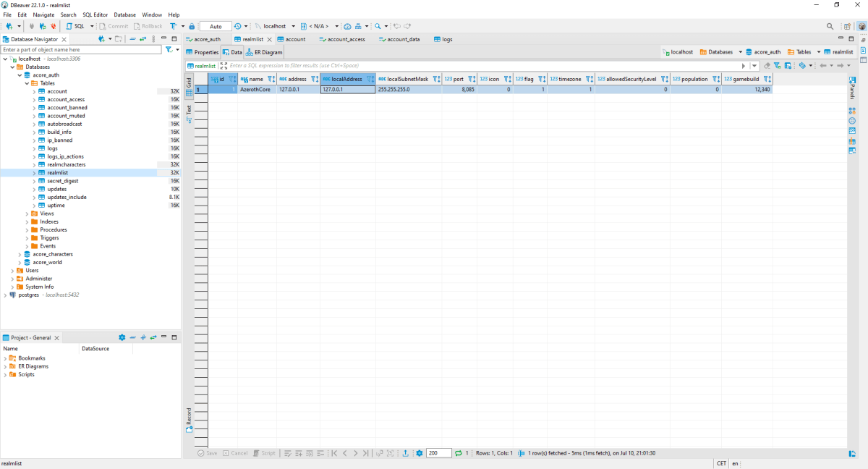This screenshot has width=868, height=469.
Task: Click the export data icon in status bar
Action: tap(405, 453)
